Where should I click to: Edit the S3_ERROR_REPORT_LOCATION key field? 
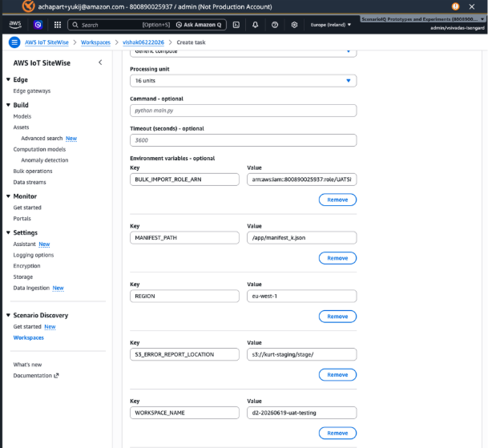point(184,354)
